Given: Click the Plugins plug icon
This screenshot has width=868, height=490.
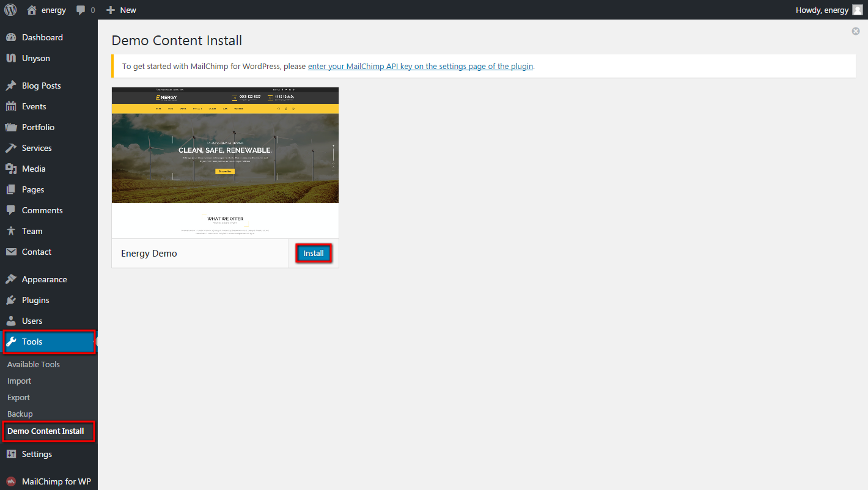Looking at the screenshot, I should click(11, 300).
